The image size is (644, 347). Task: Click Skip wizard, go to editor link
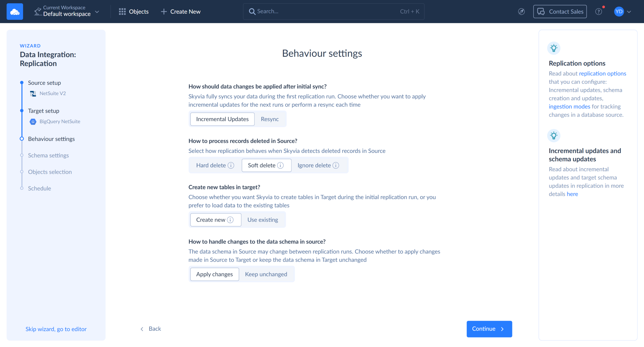tap(56, 329)
